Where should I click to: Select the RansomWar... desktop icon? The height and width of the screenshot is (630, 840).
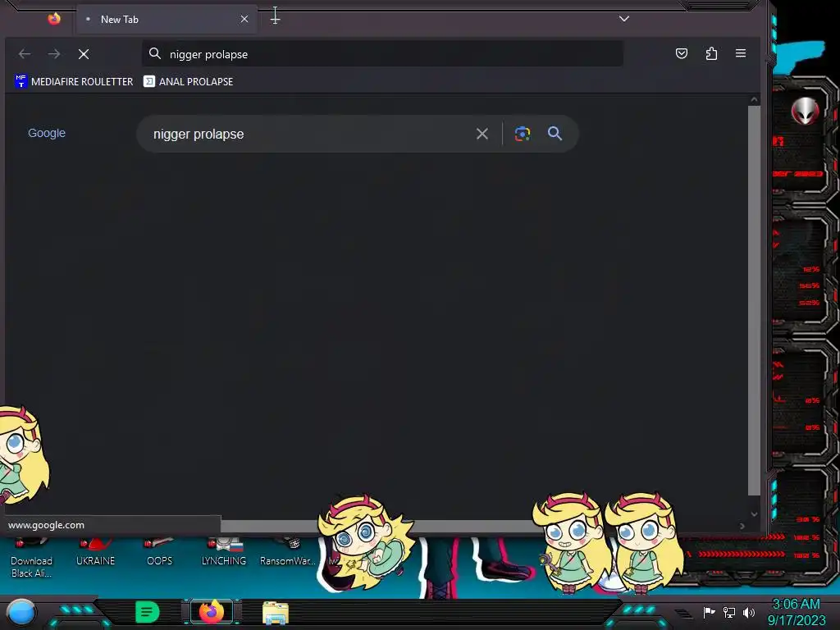(288, 552)
